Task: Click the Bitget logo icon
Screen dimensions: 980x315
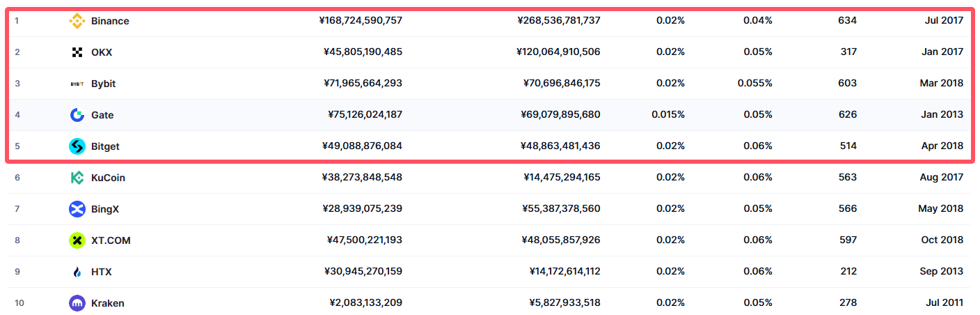Action: tap(77, 146)
